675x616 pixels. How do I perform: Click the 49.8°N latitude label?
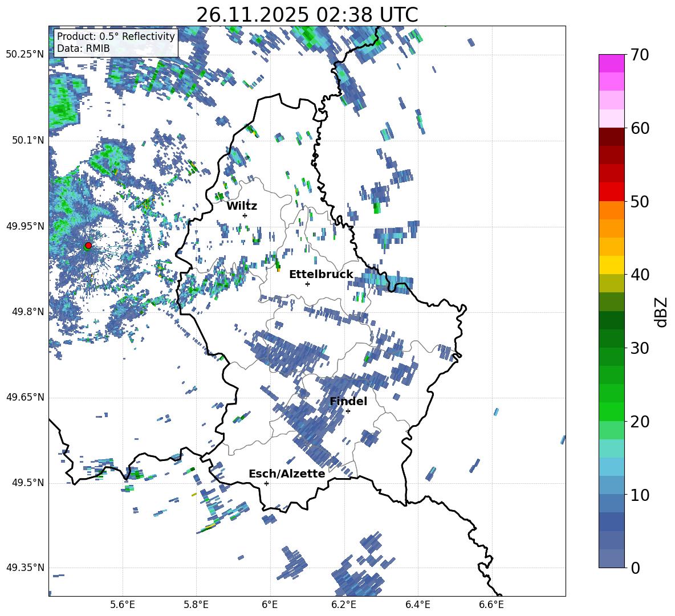(28, 311)
